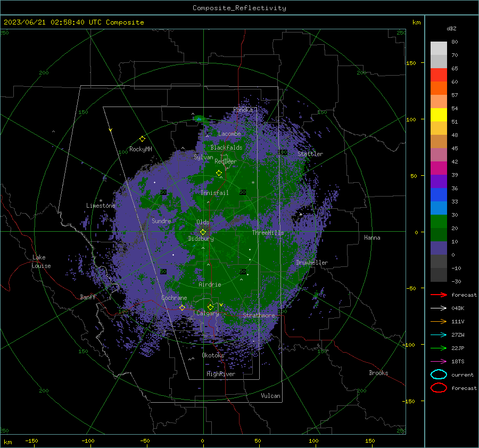Click the Brooks city label

click(x=378, y=373)
